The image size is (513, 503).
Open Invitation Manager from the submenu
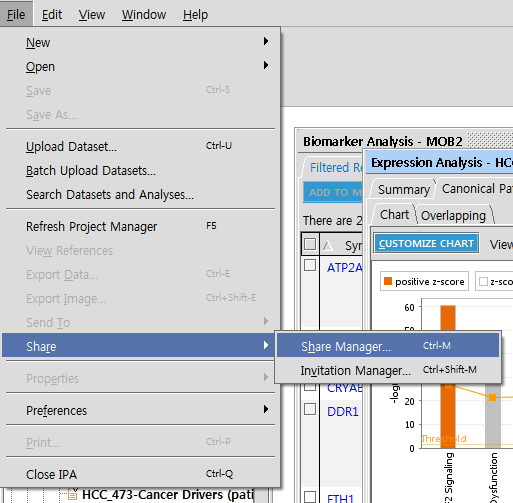tap(388, 370)
